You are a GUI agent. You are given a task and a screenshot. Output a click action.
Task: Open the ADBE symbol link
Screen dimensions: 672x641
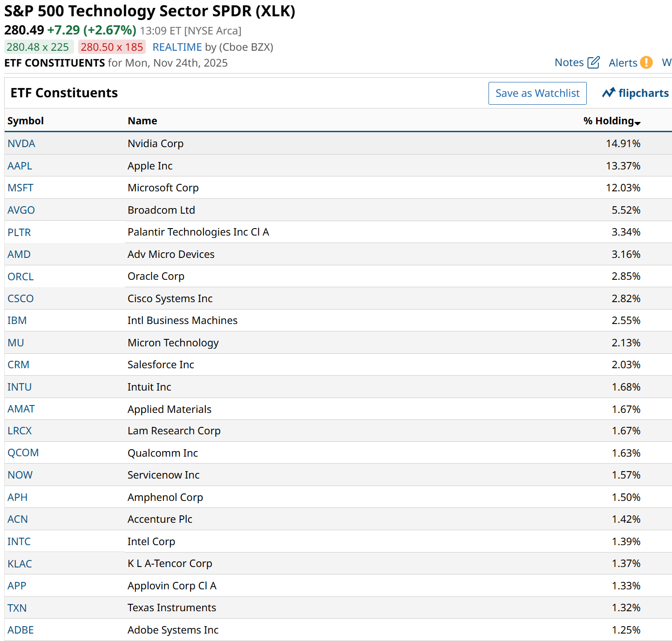coord(21,630)
